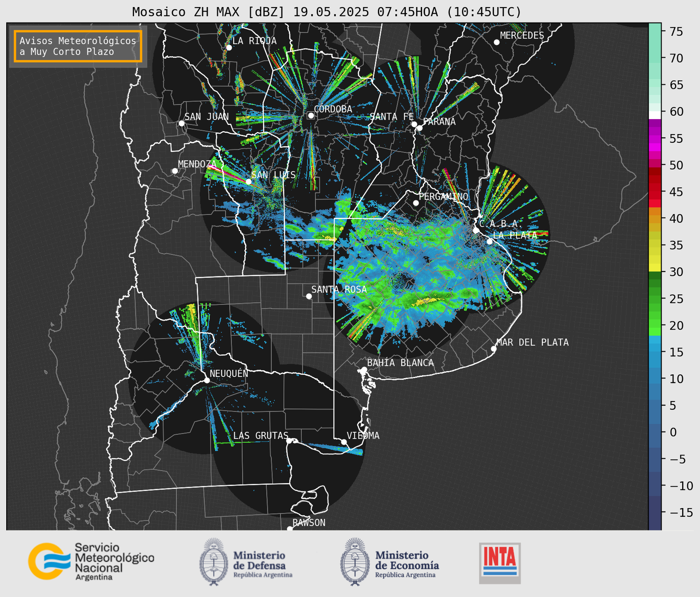Click the Ministerio de Defensa emblem
This screenshot has height=597, width=700.
coord(214,561)
